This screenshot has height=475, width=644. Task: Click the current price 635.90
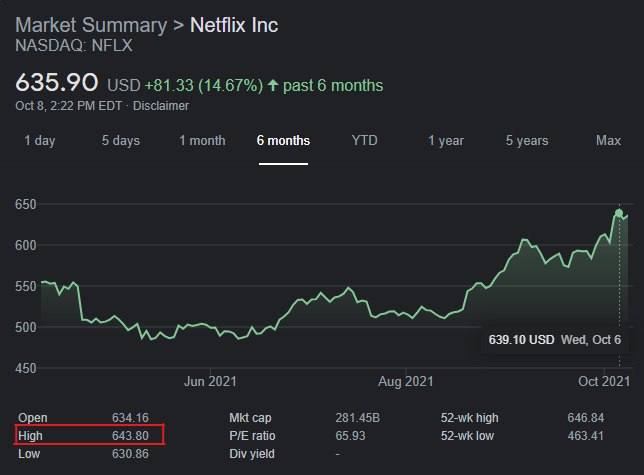(57, 82)
